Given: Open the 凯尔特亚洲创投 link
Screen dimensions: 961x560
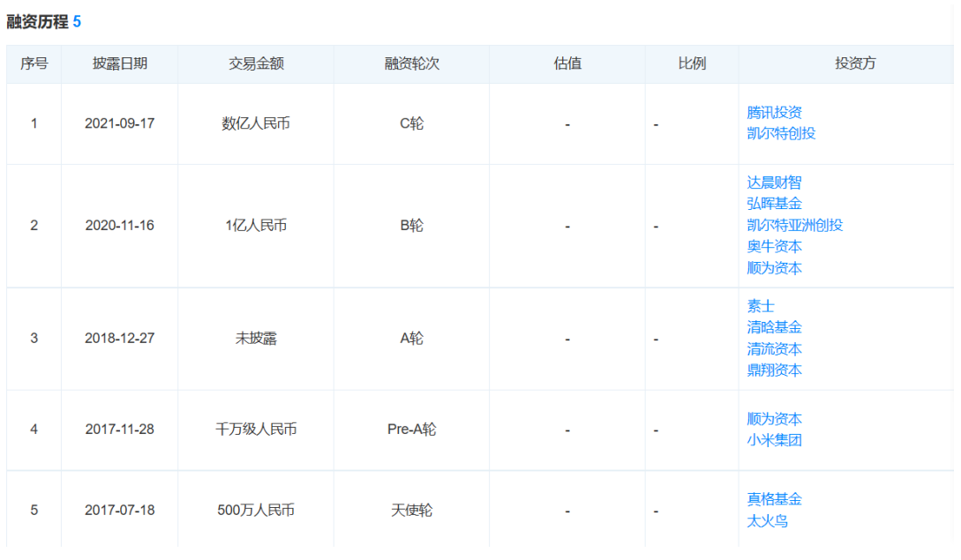Looking at the screenshot, I should pos(794,225).
